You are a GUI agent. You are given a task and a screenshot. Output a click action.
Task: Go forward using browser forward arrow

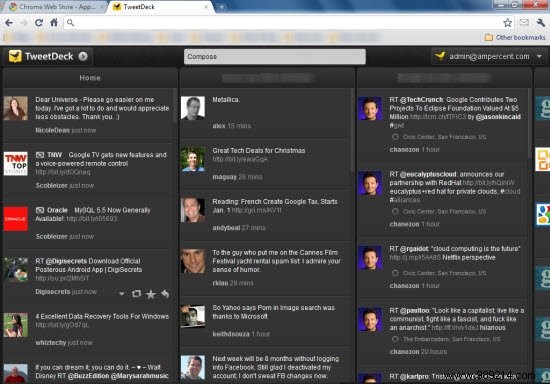coord(24,23)
